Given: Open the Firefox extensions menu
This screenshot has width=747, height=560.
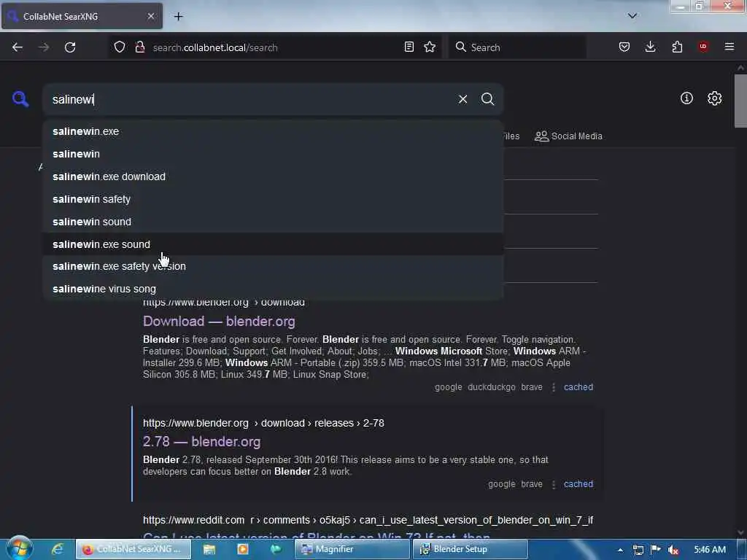Looking at the screenshot, I should tap(677, 47).
